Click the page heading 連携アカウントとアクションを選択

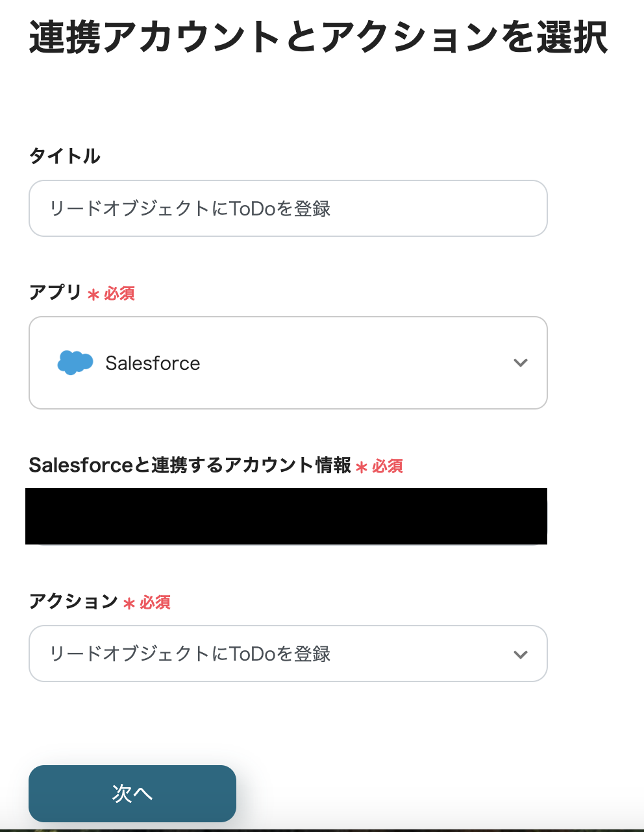[318, 37]
